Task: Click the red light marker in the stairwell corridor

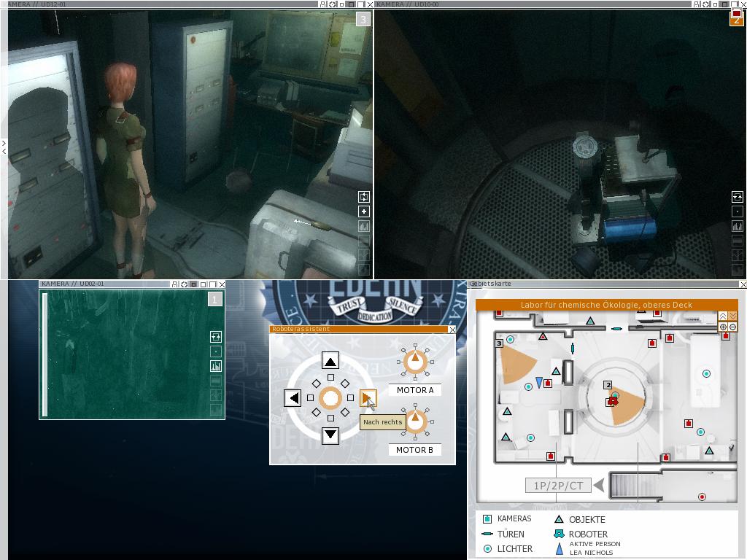Action: pos(702,497)
